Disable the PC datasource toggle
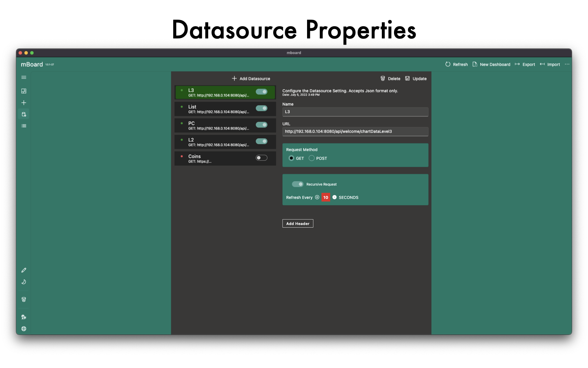This screenshot has height=368, width=588. coord(261,125)
